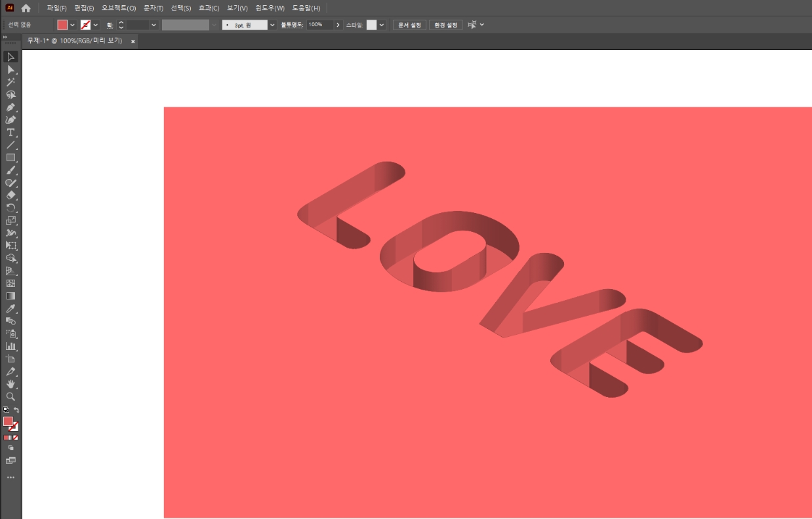Swap fill and stroke colors arrow
Screen dimensions: 812x519
pyautogui.click(x=16, y=410)
